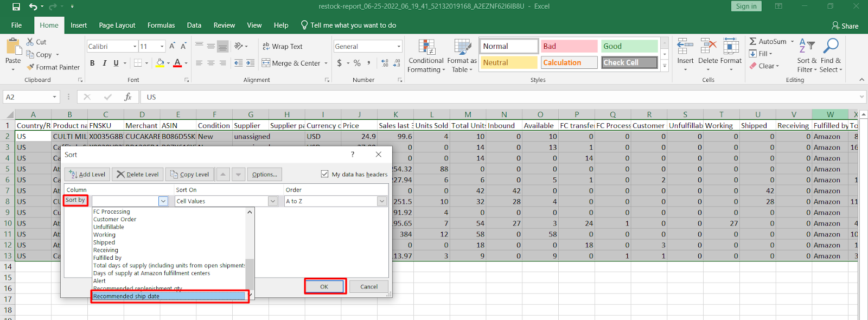The width and height of the screenshot is (868, 320).
Task: Toggle Underline formatting
Action: (x=116, y=63)
